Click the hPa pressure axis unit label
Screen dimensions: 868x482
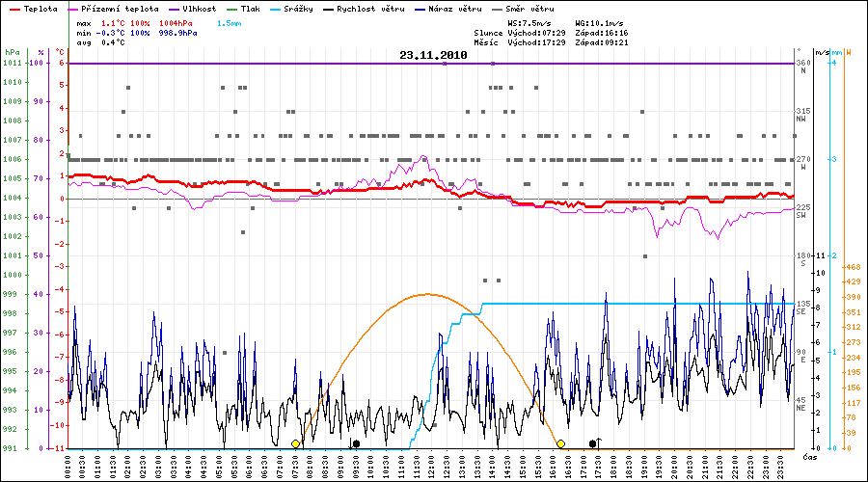tap(13, 52)
